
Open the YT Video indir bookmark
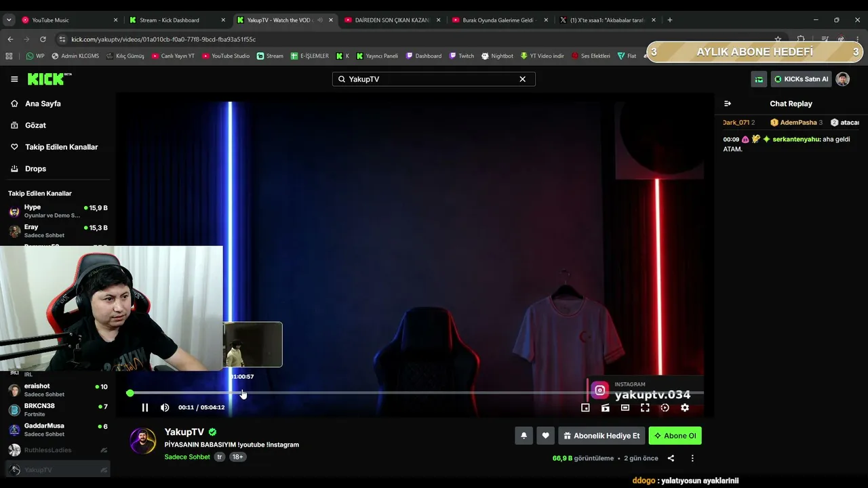(542, 56)
